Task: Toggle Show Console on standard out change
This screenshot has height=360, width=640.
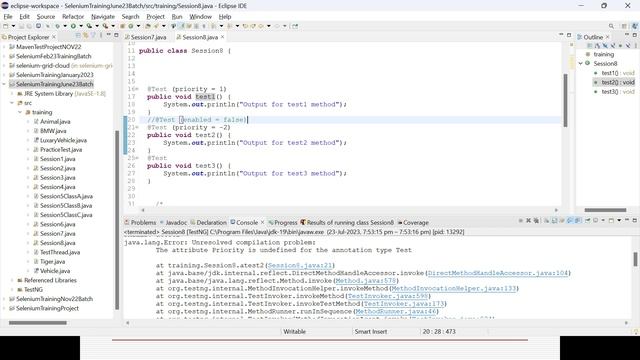Action: [x=570, y=220]
